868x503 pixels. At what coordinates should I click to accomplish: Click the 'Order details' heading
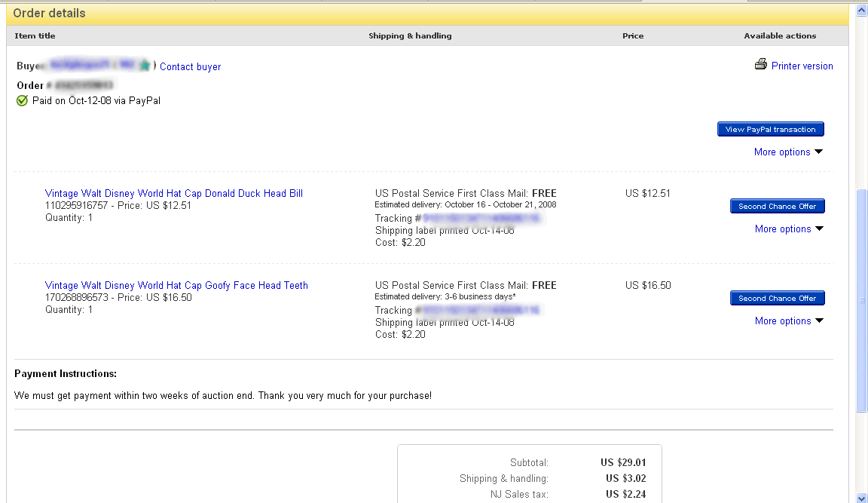(x=49, y=13)
